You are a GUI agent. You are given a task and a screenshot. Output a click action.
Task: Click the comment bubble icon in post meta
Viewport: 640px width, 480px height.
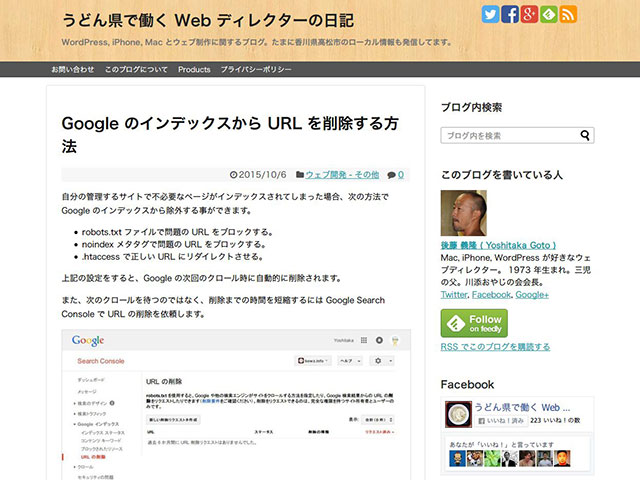pos(391,175)
